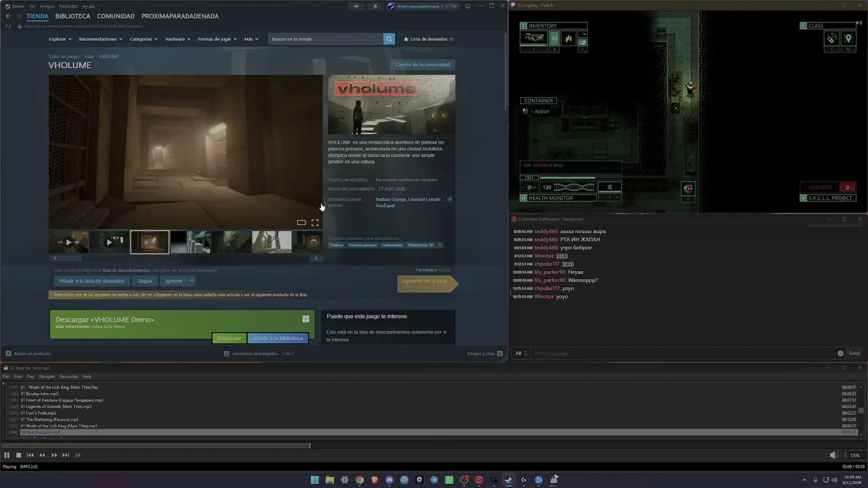The width and height of the screenshot is (868, 488).
Task: Switch to Steam in the taskbar
Action: (x=509, y=480)
